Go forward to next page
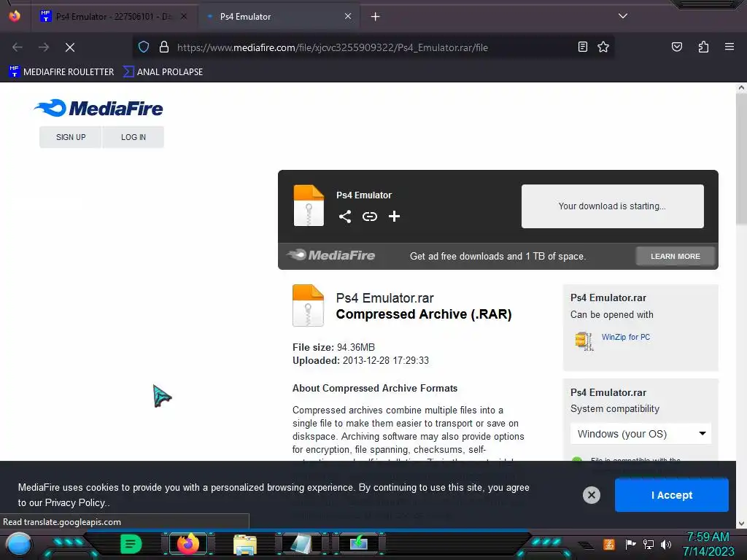 coord(44,47)
